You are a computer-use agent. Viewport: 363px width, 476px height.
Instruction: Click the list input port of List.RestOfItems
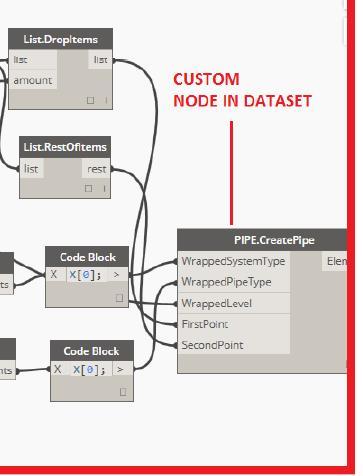[x=31, y=169]
